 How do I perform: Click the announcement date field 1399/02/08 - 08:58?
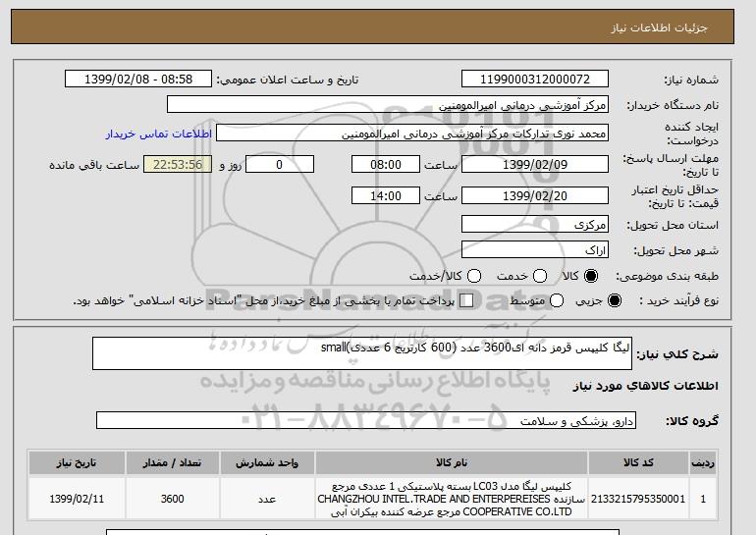[x=138, y=80]
